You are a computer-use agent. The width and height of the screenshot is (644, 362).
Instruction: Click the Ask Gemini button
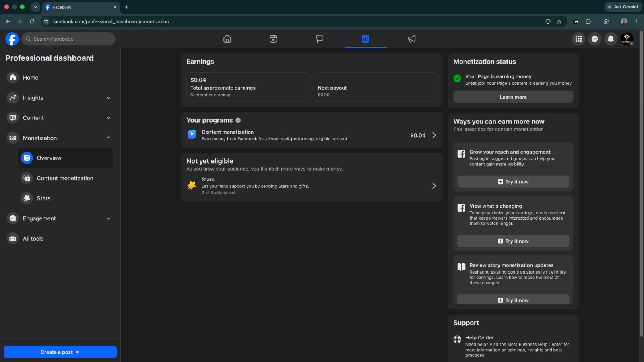point(623,7)
